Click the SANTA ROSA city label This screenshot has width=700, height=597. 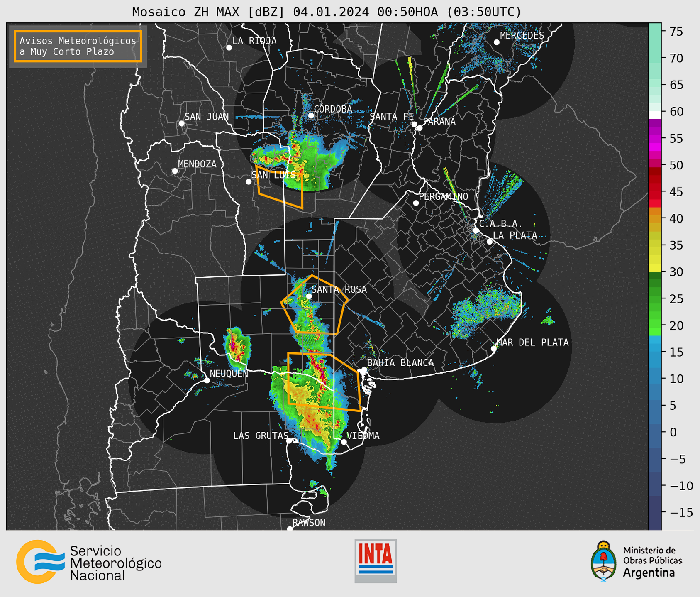click(339, 289)
